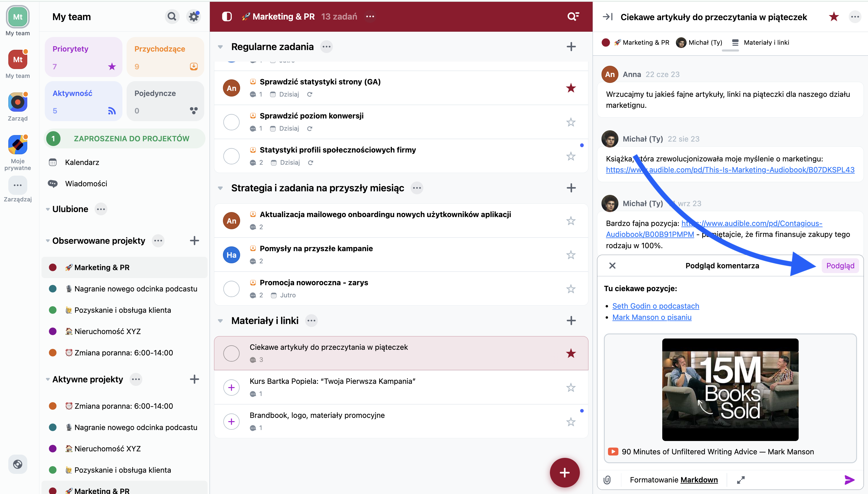Screen dimensions: 868x494
Task: Collapse the 'Regularne zadania' section
Action: tap(220, 47)
